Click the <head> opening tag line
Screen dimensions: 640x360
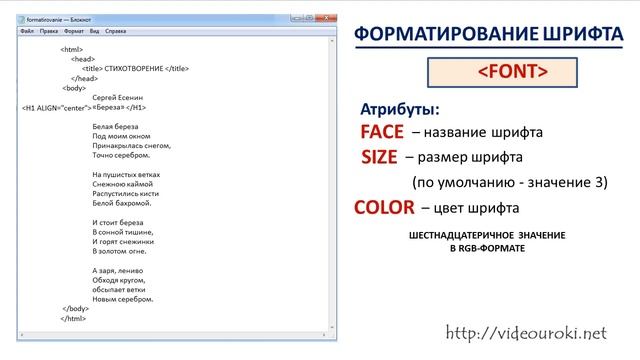[x=82, y=59]
